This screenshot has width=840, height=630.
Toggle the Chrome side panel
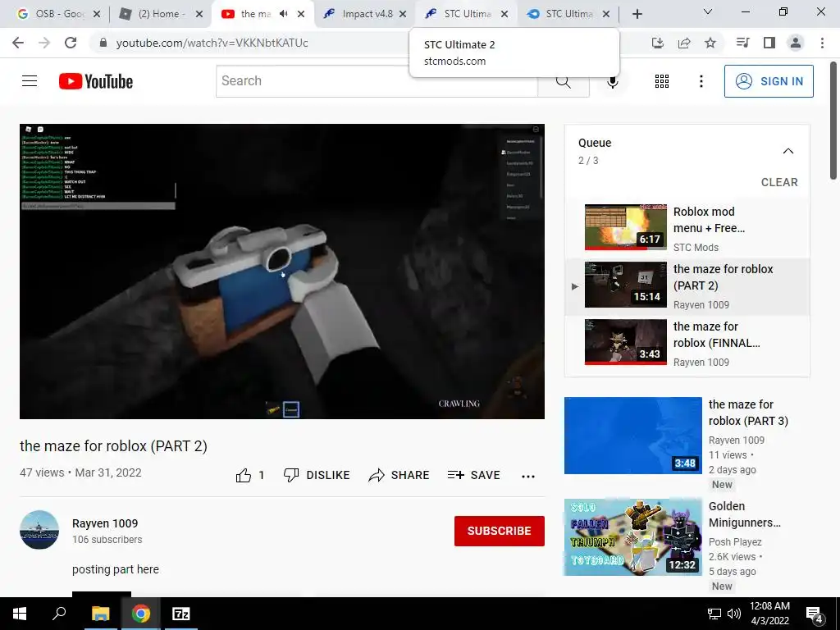[x=769, y=43]
